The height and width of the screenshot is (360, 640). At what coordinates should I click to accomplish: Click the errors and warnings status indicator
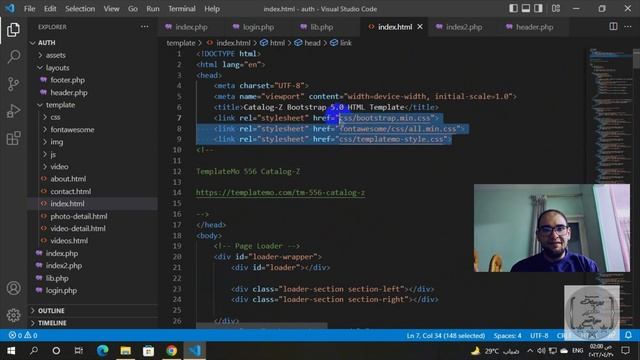(x=23, y=336)
